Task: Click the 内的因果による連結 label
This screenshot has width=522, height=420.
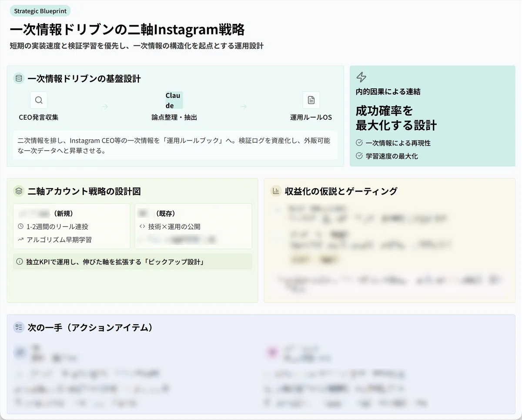Action: pyautogui.click(x=388, y=92)
